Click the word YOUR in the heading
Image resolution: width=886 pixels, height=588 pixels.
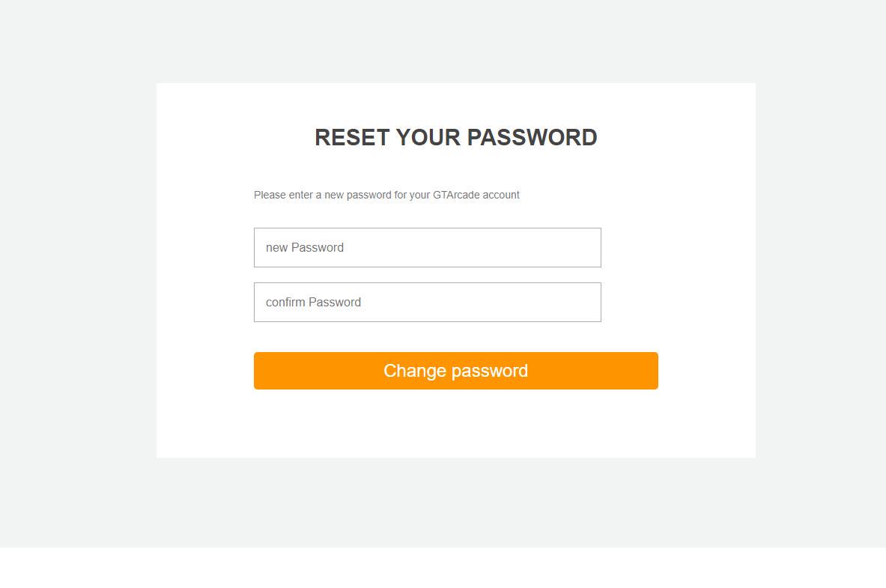point(428,137)
